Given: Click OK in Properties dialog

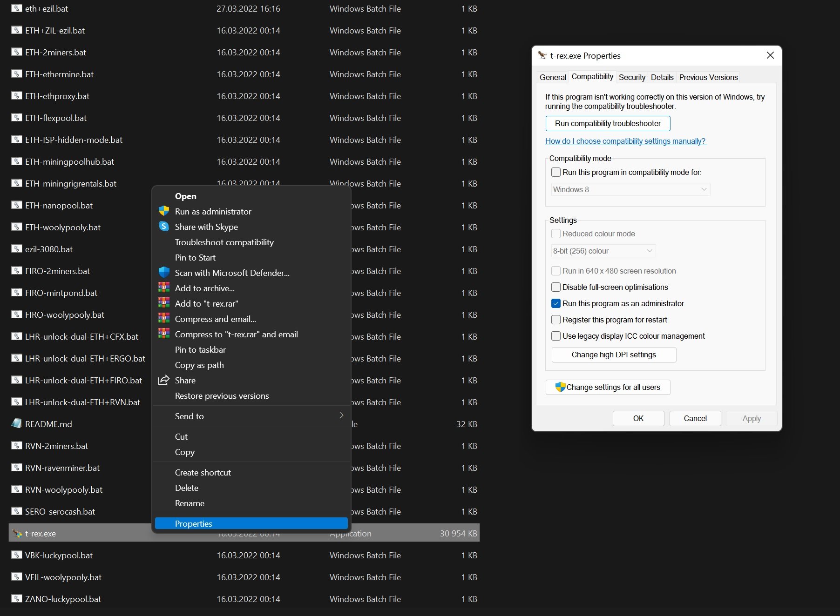Looking at the screenshot, I should (x=638, y=418).
